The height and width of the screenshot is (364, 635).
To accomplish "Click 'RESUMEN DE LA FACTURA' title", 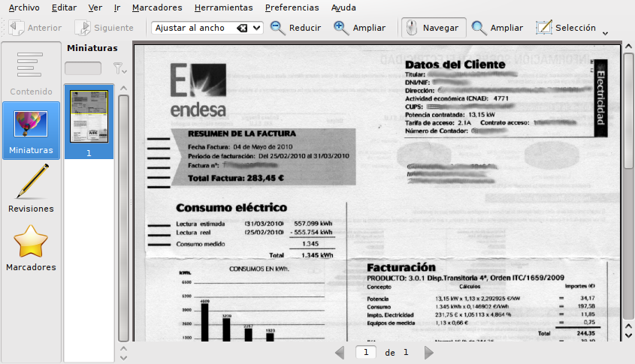I will [x=242, y=134].
